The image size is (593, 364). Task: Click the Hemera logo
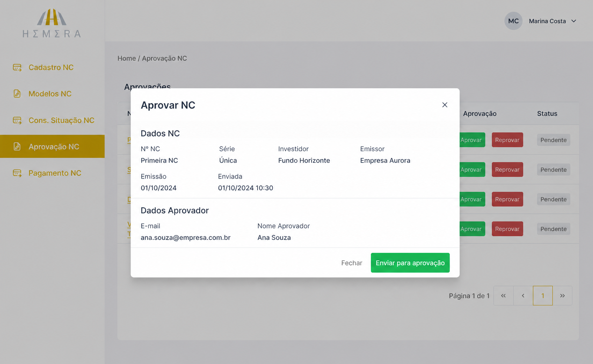coord(52,23)
